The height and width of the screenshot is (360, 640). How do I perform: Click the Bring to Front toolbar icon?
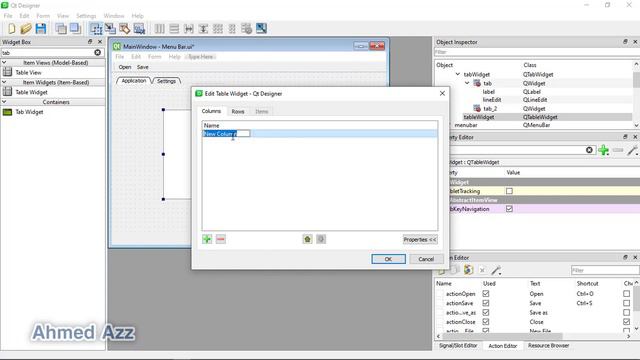tap(75, 29)
